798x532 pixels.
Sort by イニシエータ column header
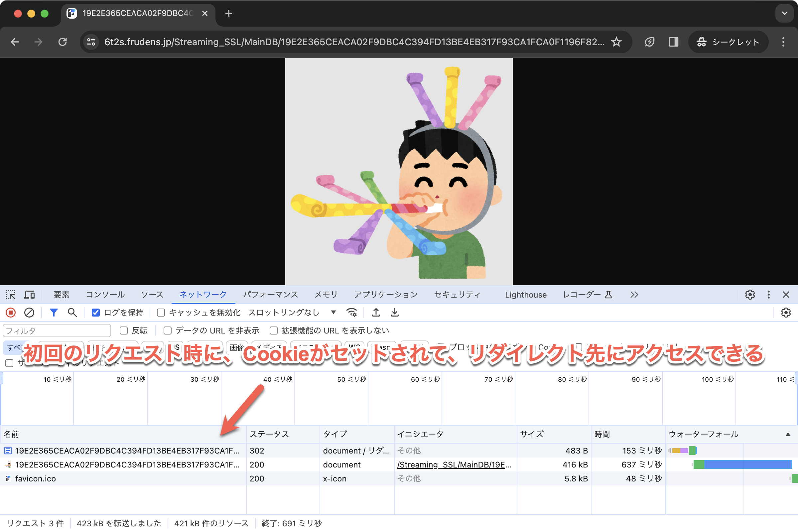[x=455, y=434]
